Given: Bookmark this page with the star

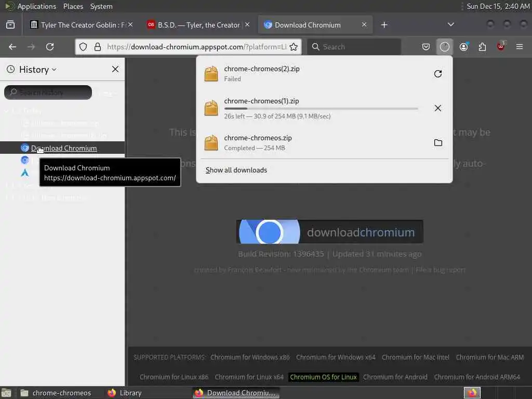Looking at the screenshot, I should point(294,47).
